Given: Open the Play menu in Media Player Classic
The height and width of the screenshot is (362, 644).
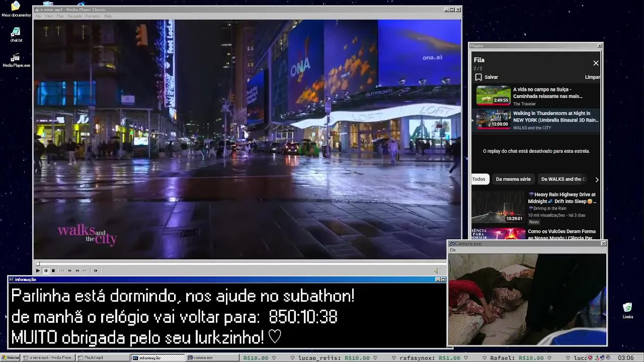Looking at the screenshot, I should (x=60, y=16).
